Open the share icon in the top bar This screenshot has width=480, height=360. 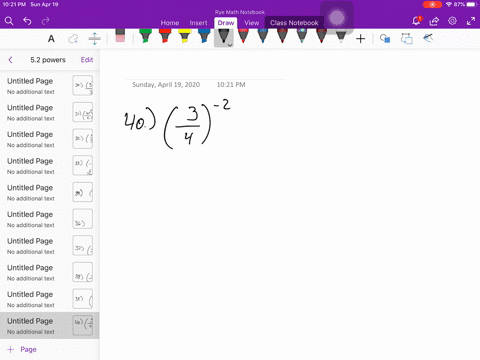434,21
